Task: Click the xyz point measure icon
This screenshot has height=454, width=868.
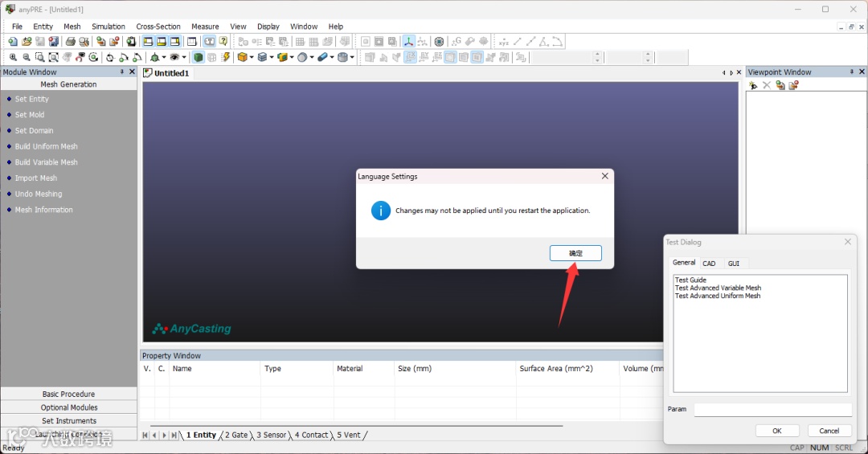Action: pyautogui.click(x=503, y=42)
